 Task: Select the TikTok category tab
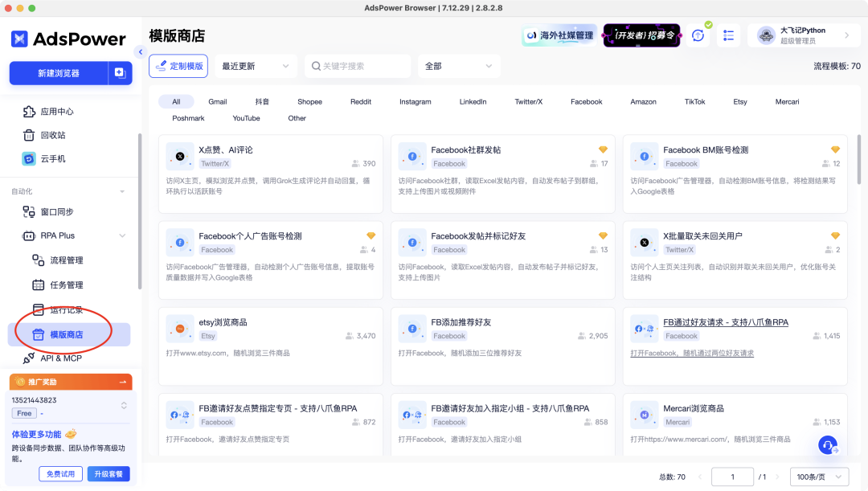click(x=694, y=102)
